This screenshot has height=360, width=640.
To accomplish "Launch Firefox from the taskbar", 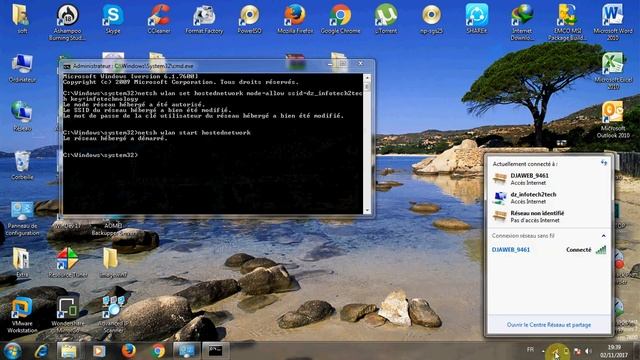I will (129, 351).
